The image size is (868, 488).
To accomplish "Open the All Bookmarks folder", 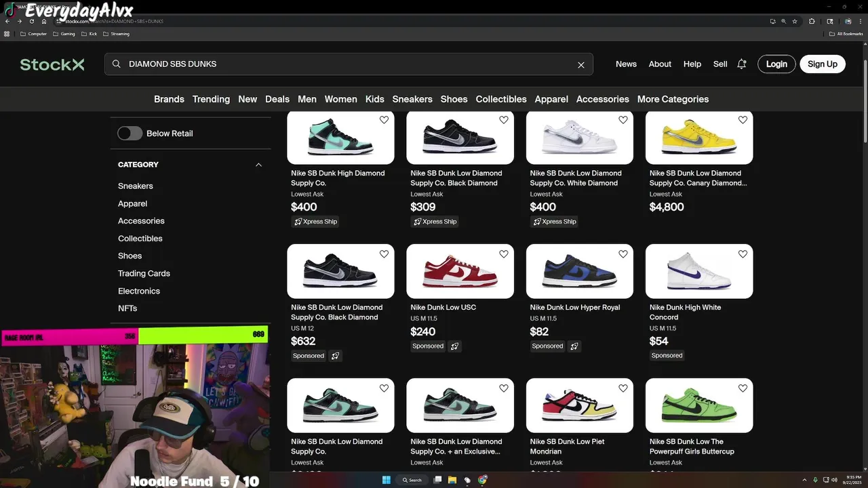I will click(846, 34).
